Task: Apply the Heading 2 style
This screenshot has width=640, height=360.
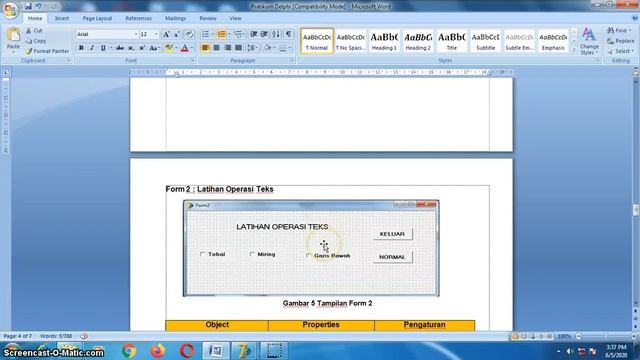Action: 418,41
